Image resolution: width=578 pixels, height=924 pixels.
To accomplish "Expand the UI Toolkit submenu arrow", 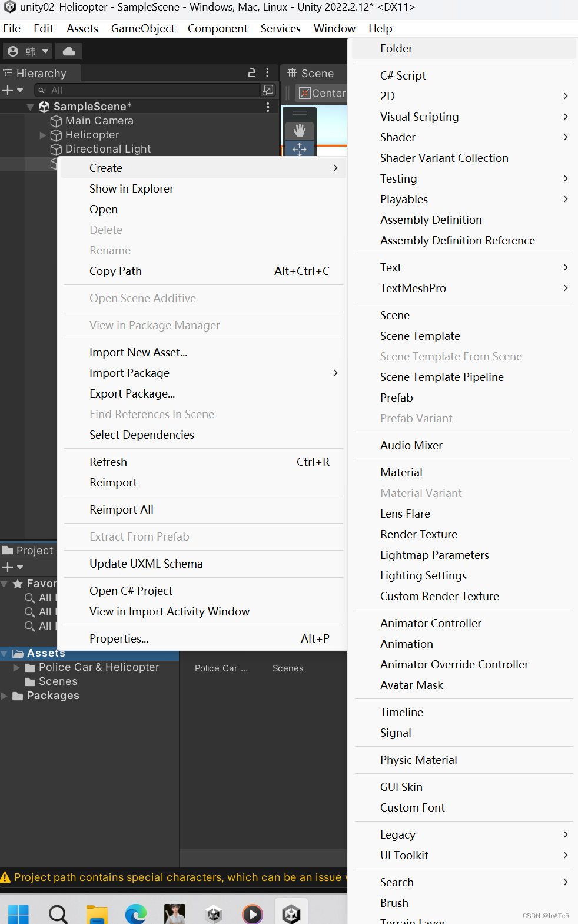I will 565,855.
